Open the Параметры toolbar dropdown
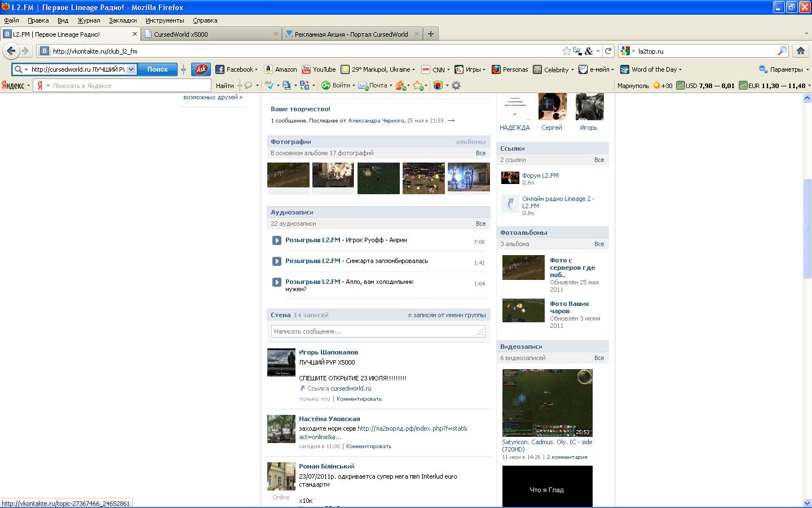The width and height of the screenshot is (812, 508). [783, 69]
